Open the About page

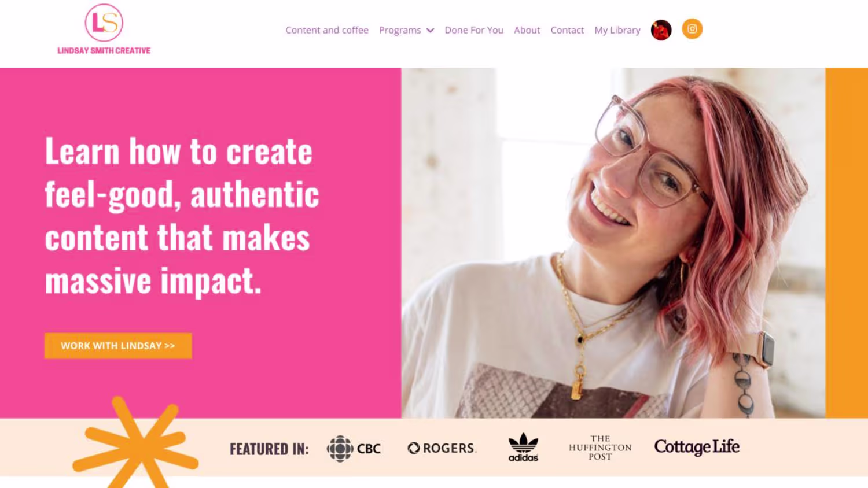point(527,30)
